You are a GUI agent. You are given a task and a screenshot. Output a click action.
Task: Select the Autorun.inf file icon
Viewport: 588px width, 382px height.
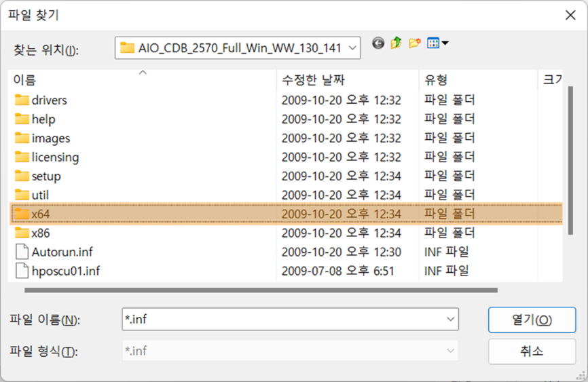tap(22, 252)
